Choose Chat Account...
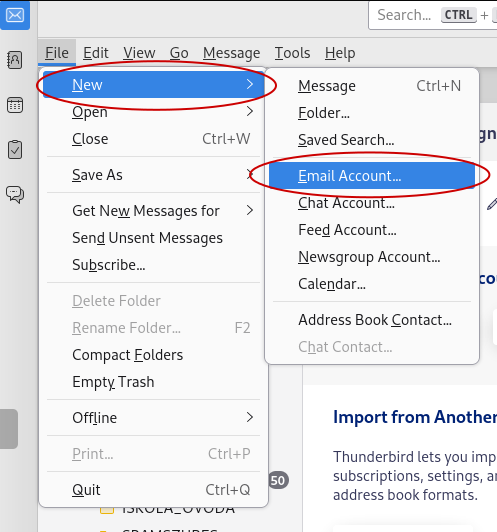The height and width of the screenshot is (532, 497). point(372,203)
